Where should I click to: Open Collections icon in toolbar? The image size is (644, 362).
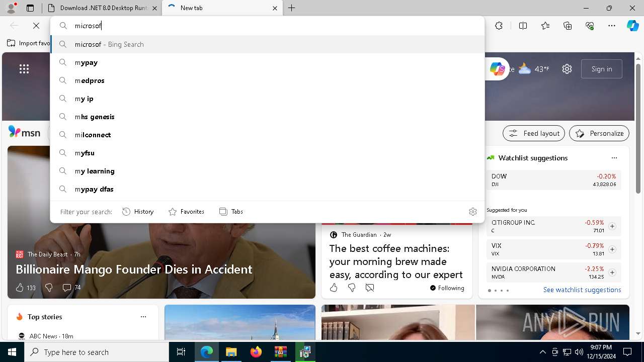pyautogui.click(x=568, y=26)
